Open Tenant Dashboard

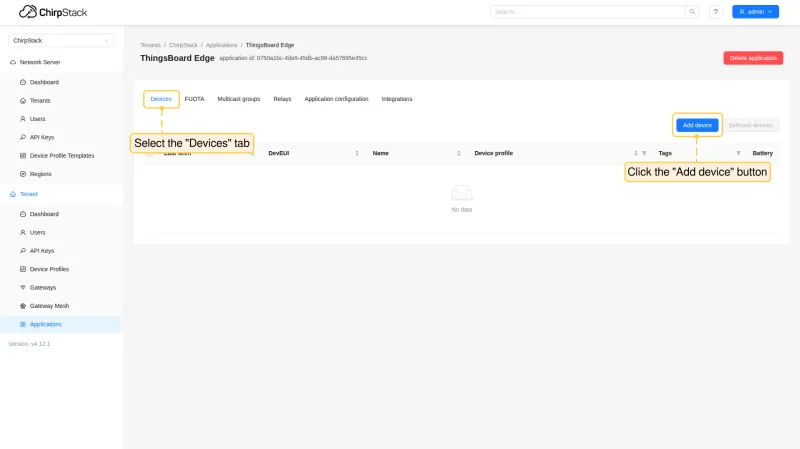[44, 214]
